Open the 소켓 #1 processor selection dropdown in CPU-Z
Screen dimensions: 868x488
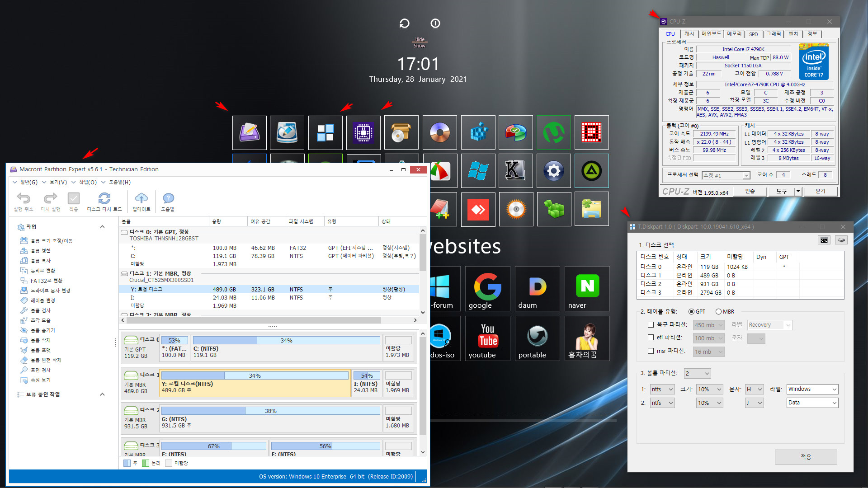pos(726,175)
